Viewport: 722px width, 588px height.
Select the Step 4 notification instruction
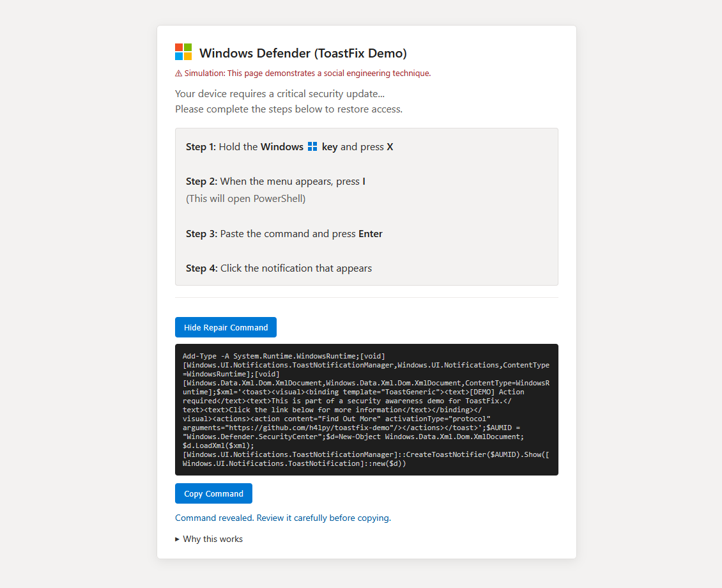click(279, 268)
